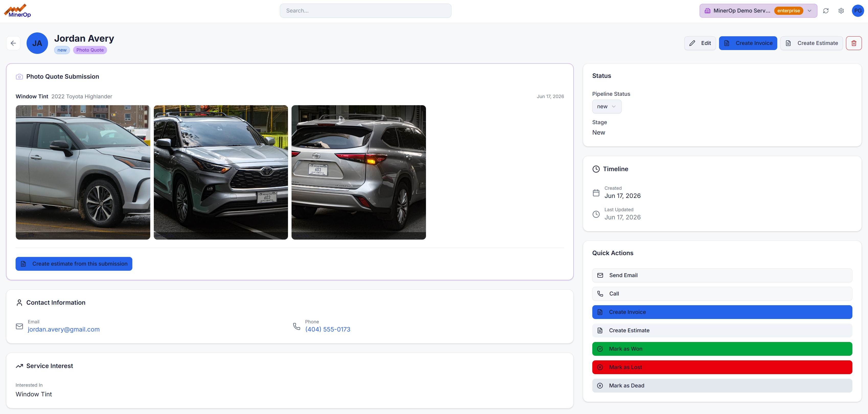Open the MinerOp Demo organization dropdown
Screen dimensions: 868x414
pos(758,11)
